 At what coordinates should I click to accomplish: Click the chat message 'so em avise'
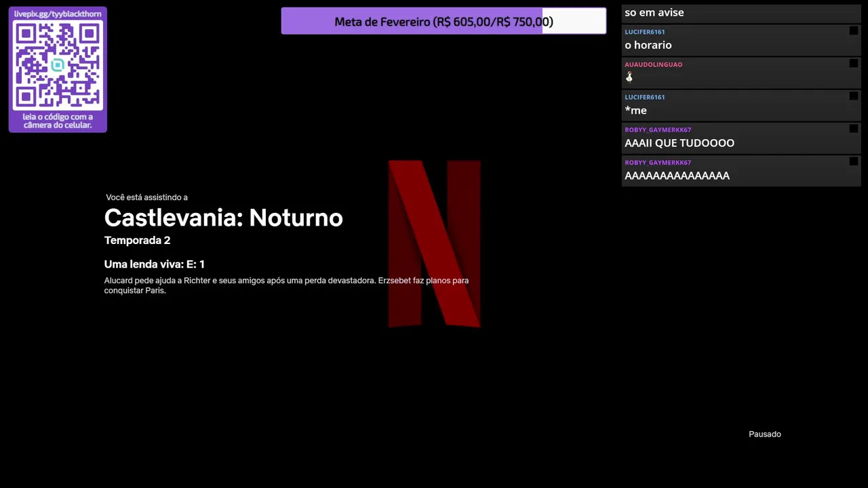pyautogui.click(x=654, y=12)
